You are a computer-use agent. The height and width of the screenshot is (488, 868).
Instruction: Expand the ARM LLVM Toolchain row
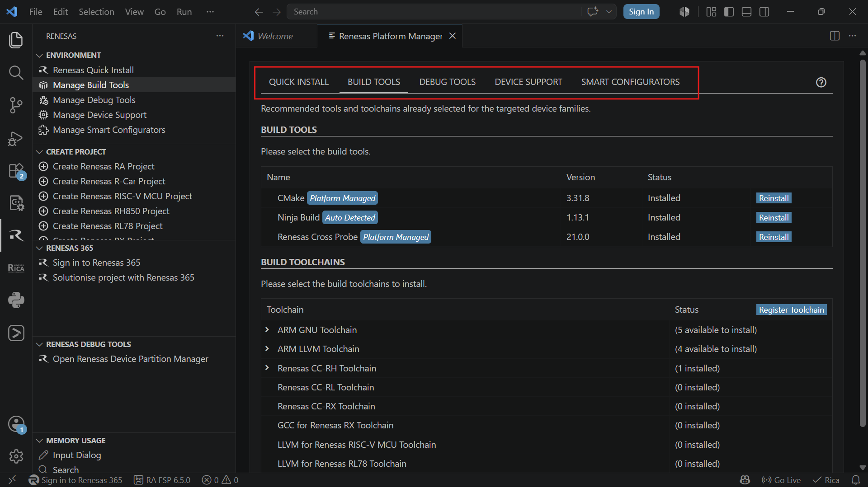(267, 349)
